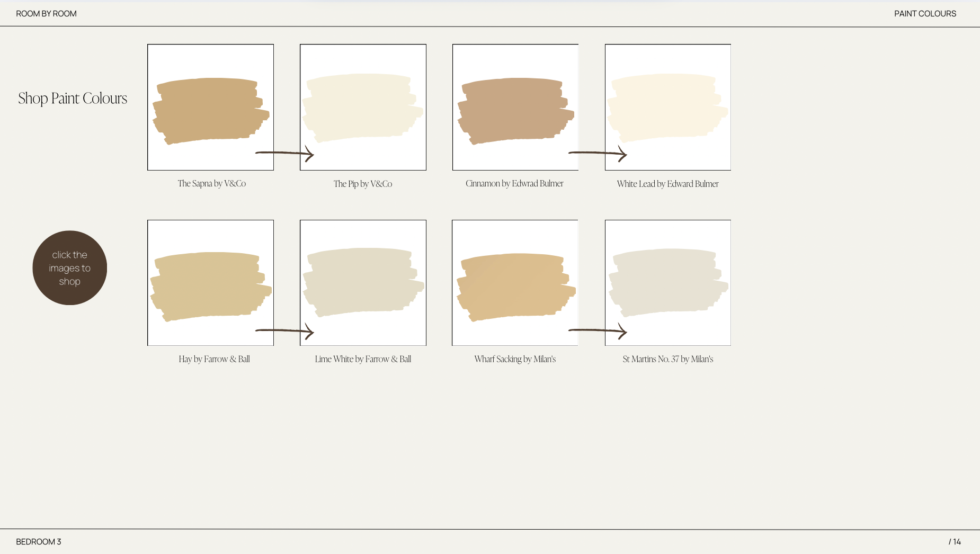This screenshot has height=554, width=980.
Task: Click the arrow pointing to St Martins swatch
Action: [598, 331]
